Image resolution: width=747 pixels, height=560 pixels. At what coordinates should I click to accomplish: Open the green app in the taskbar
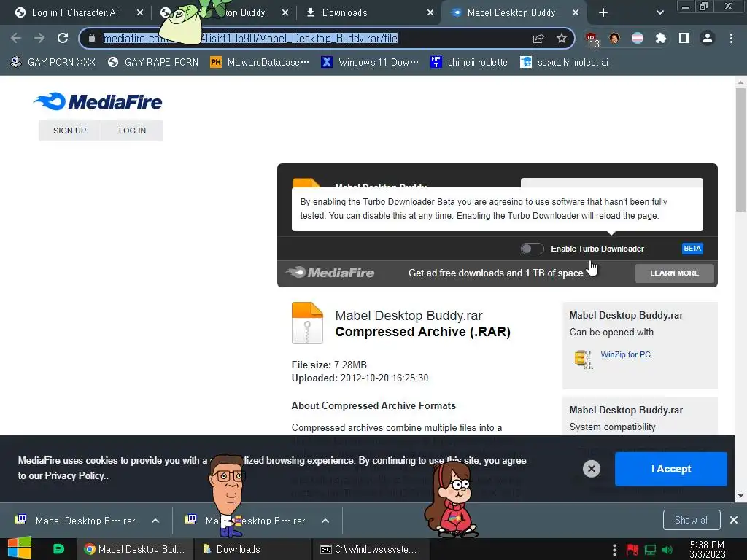pos(58,549)
